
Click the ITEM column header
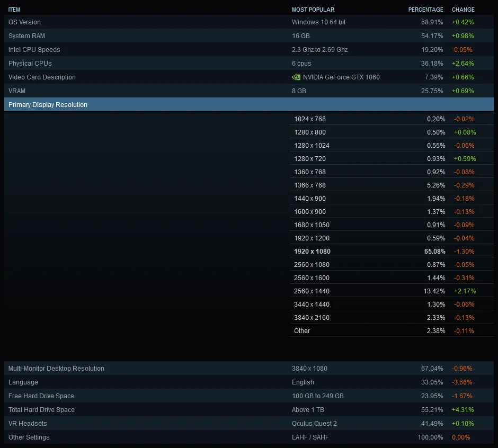pos(14,10)
